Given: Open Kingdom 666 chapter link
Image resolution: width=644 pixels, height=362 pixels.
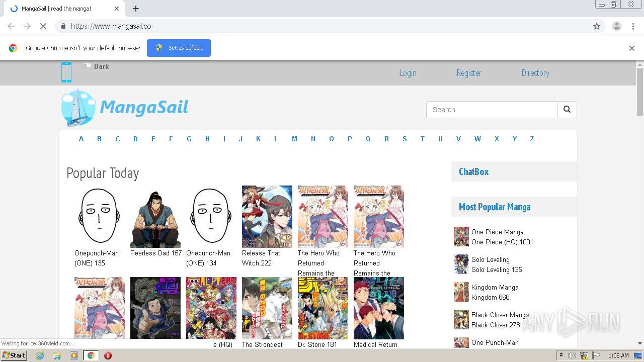Looking at the screenshot, I should (491, 297).
